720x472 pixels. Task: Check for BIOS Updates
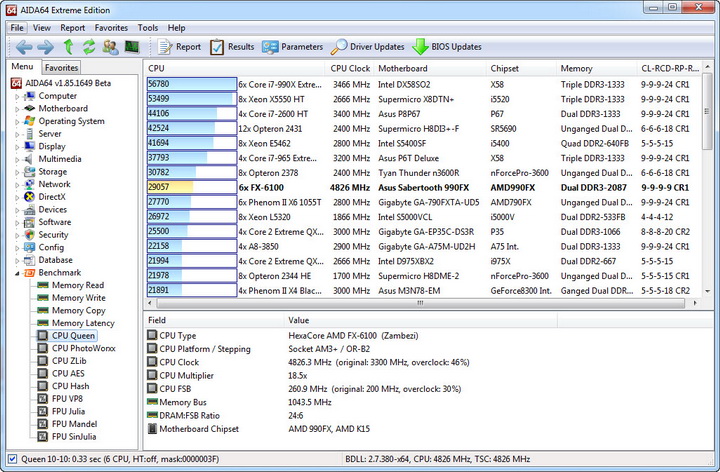[447, 47]
